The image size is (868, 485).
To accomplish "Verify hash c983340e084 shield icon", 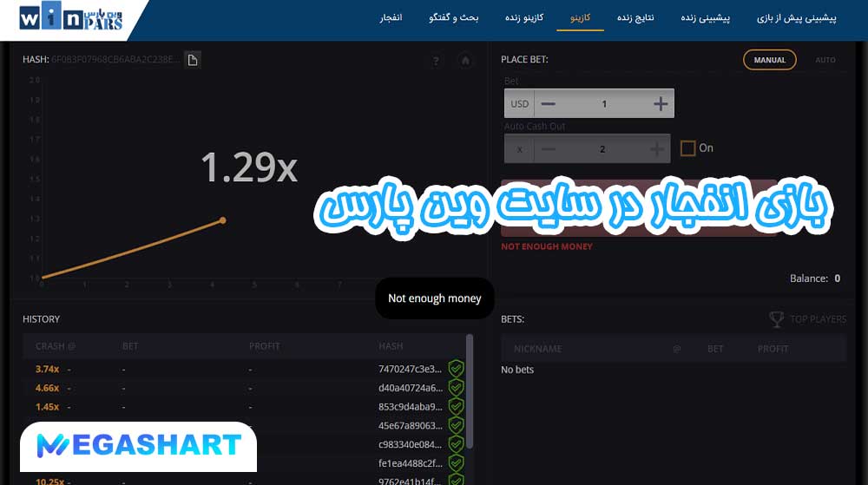I will pyautogui.click(x=457, y=444).
